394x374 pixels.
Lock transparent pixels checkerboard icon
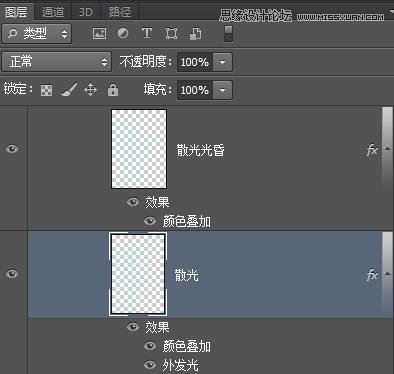[x=46, y=90]
